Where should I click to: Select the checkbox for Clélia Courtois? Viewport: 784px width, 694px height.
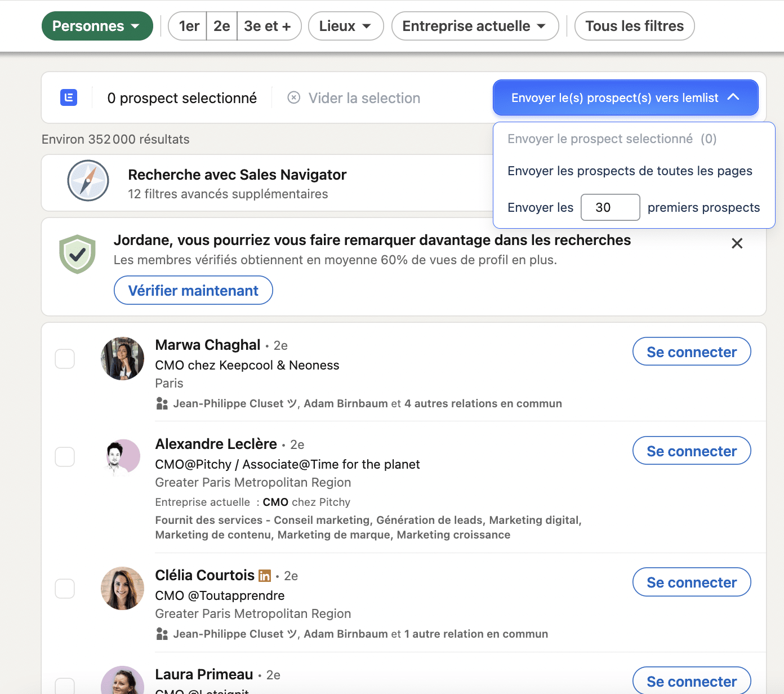point(65,588)
